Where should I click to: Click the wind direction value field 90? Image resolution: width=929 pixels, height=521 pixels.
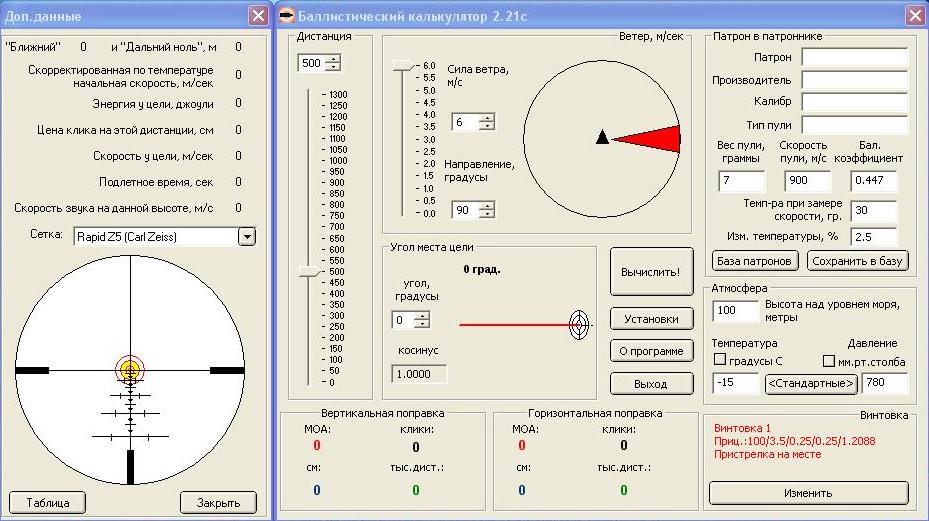click(x=466, y=210)
